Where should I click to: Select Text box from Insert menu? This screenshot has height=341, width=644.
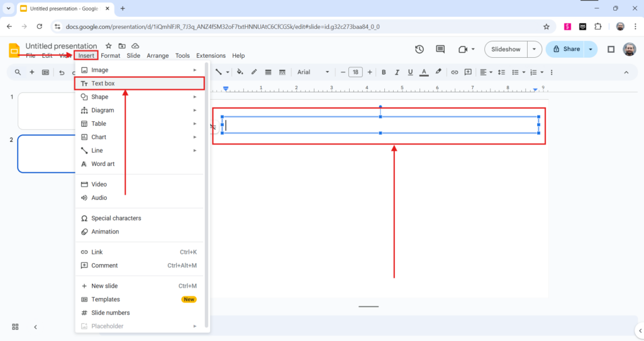point(103,83)
